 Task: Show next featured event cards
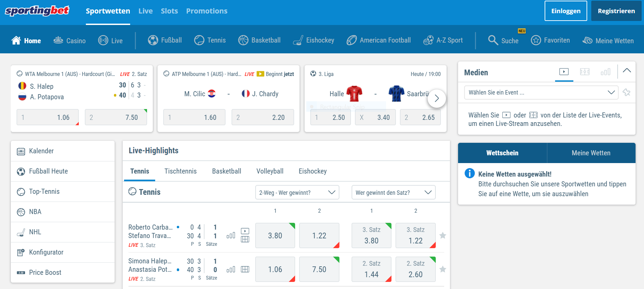point(437,98)
